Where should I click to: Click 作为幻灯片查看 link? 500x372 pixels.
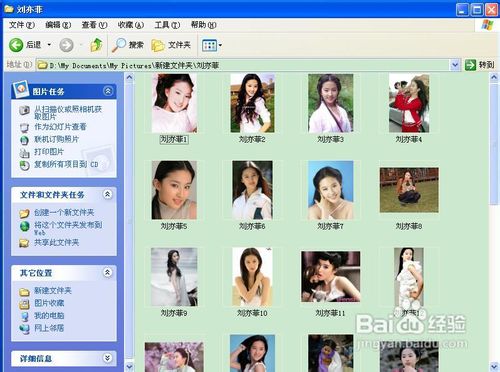pyautogui.click(x=60, y=127)
